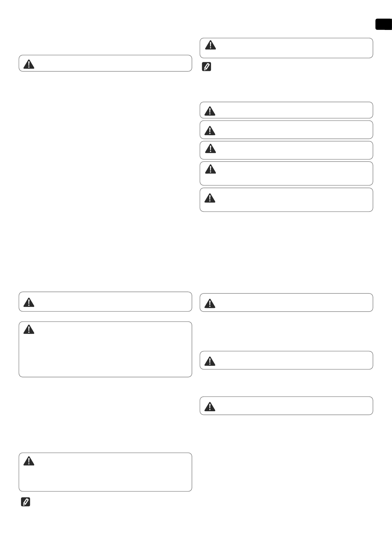The width and height of the screenshot is (392, 554).
Task: Click the black tab at the top-right page edge
Action: 384,25
